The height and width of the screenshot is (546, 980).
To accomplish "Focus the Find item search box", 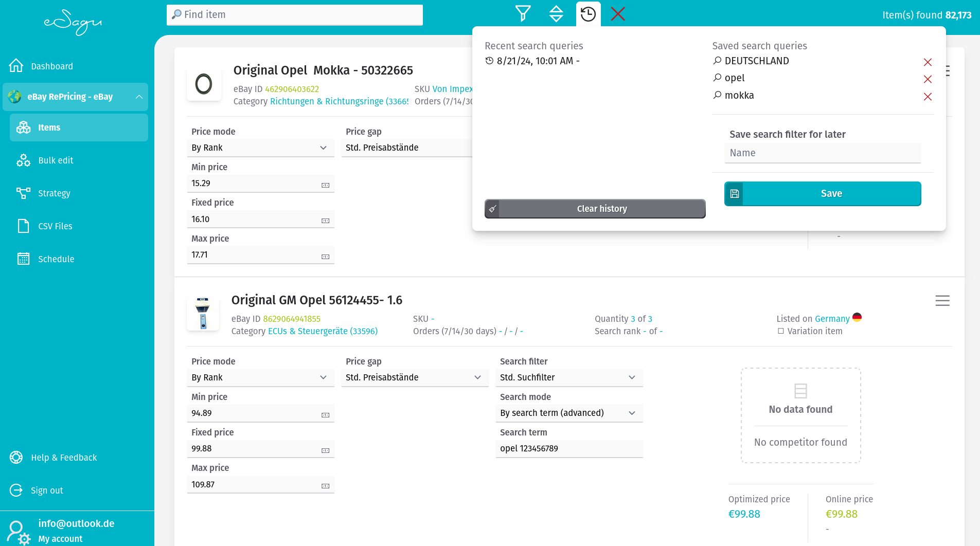I will tap(295, 14).
